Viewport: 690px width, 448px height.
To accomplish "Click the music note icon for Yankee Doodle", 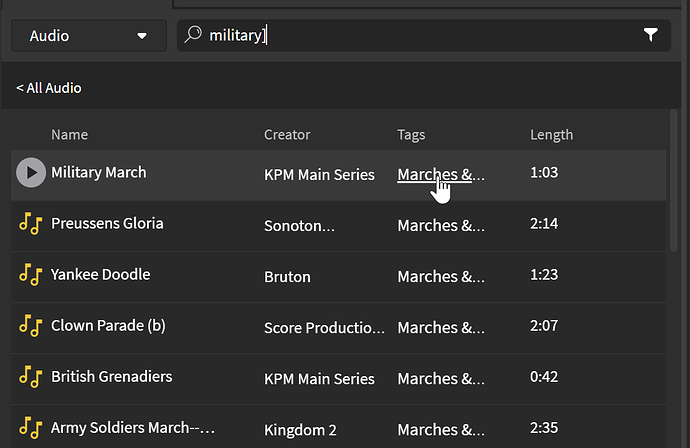I will [30, 275].
